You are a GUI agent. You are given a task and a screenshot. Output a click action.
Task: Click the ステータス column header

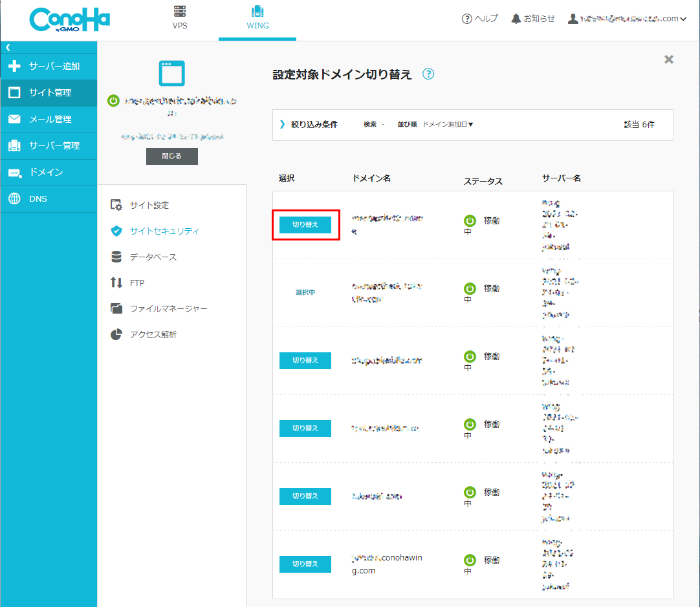[483, 182]
